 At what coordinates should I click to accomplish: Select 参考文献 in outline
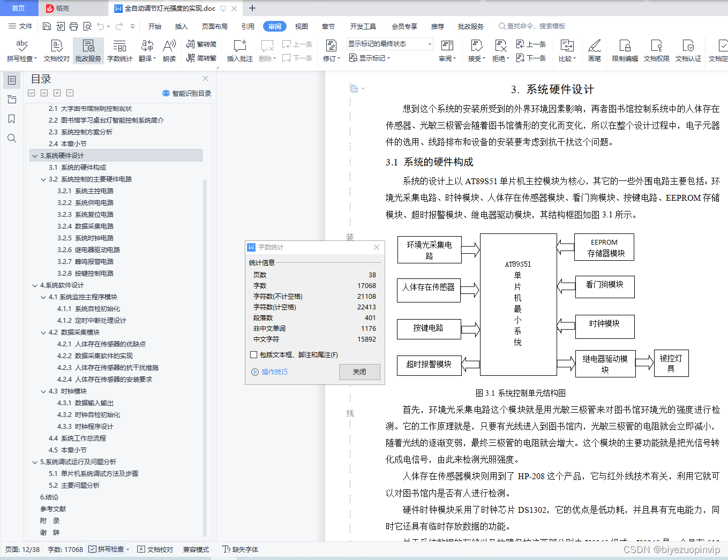[x=53, y=509]
